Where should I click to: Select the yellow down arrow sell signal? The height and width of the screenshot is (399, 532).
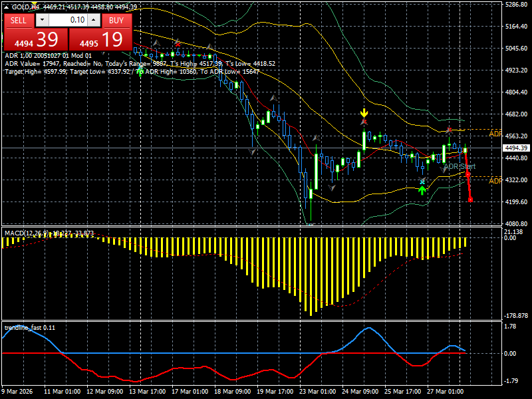364,112
